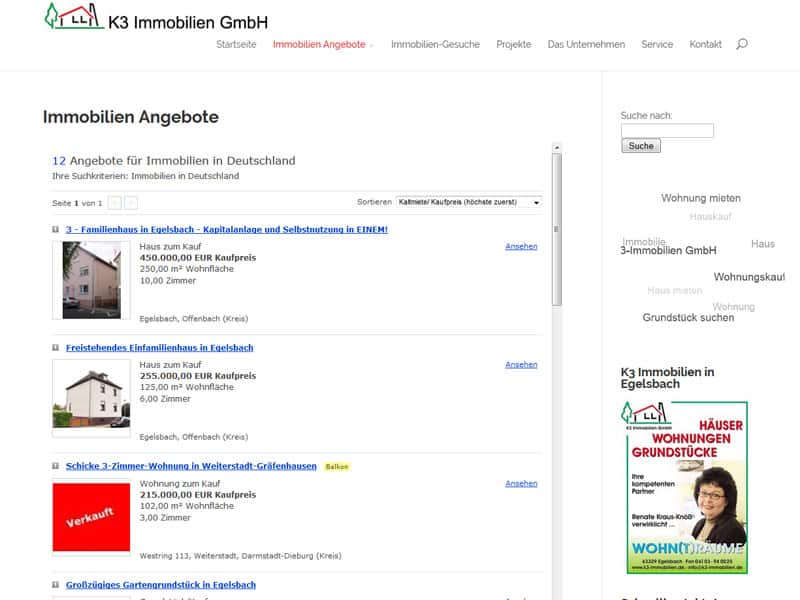
Task: Open the Kontakt menu item
Action: point(706,44)
